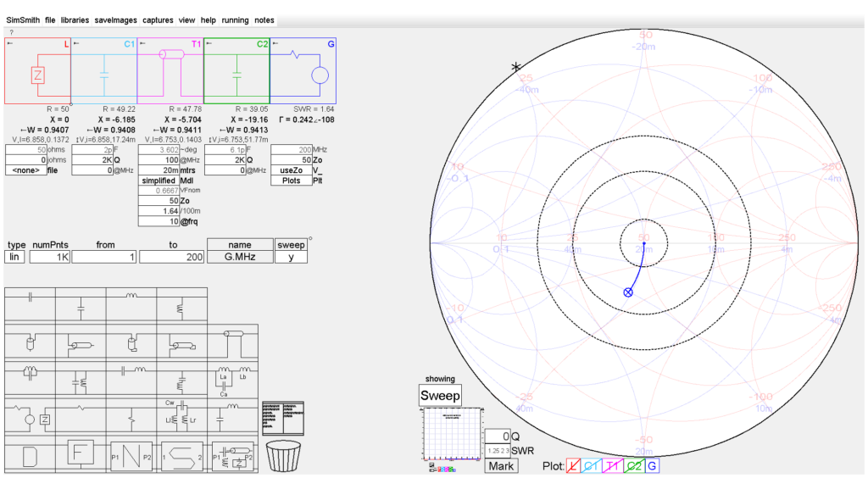
Task: Open the libraries menu
Action: click(75, 20)
